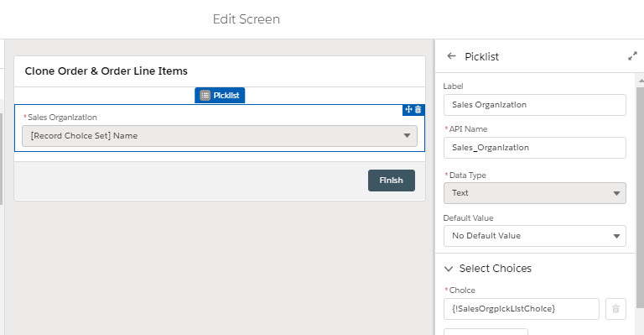Expand the properties panel with the expand icon

[x=632, y=56]
